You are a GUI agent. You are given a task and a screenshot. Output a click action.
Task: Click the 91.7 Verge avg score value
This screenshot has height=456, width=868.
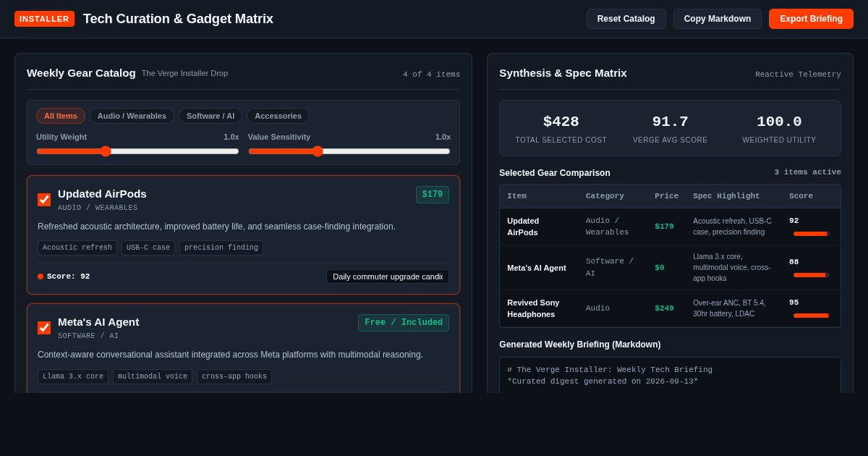(x=671, y=122)
